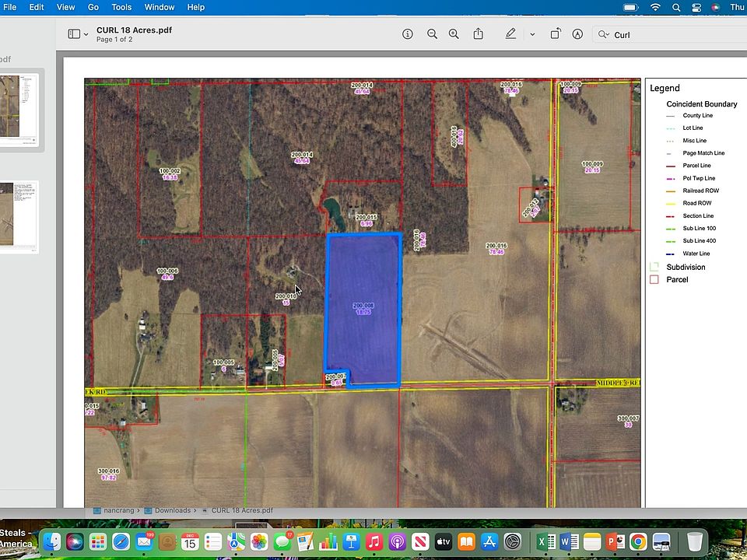Rotate the page with the rotate icon
The height and width of the screenshot is (560, 747).
point(556,34)
